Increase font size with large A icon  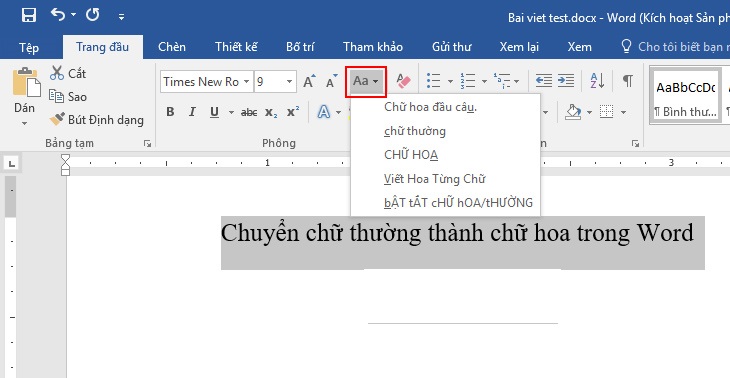point(309,81)
